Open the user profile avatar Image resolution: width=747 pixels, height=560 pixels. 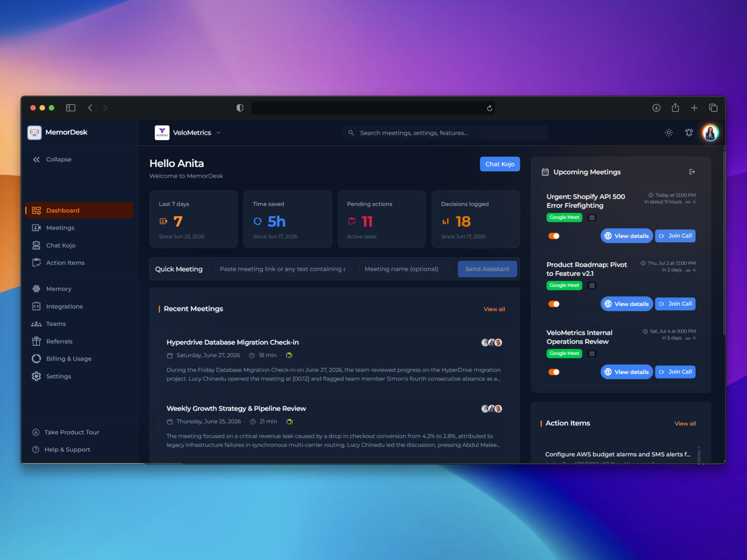click(x=710, y=133)
